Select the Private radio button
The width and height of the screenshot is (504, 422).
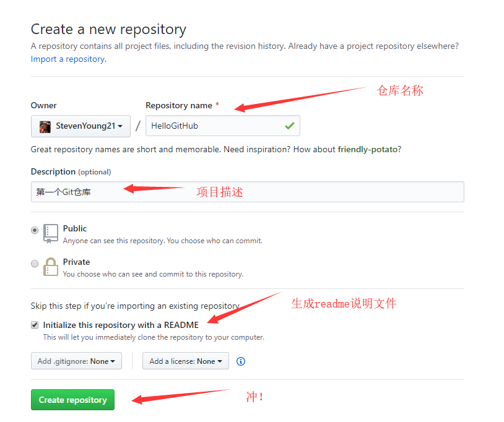click(x=35, y=264)
